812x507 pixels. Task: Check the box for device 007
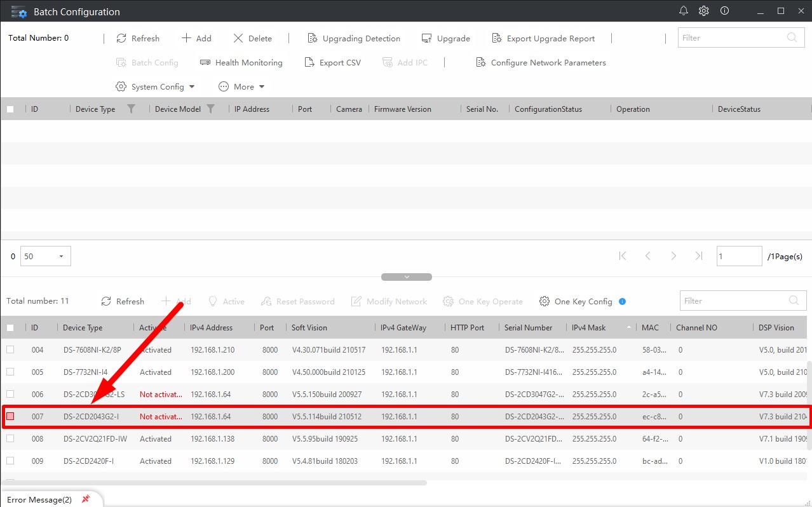(10, 417)
